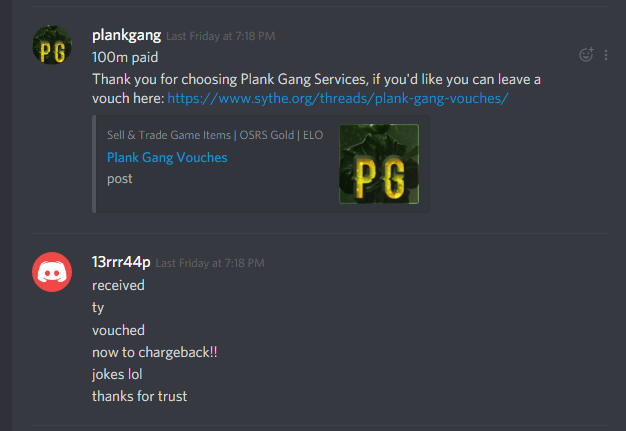Select the 'now to chargeback!!' message
The width and height of the screenshot is (626, 431).
[155, 352]
